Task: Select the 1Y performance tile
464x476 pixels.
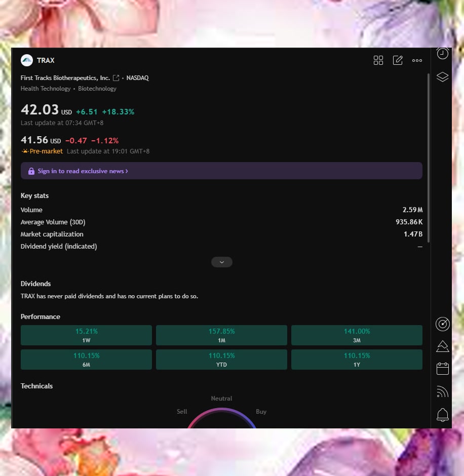Action: coord(357,360)
